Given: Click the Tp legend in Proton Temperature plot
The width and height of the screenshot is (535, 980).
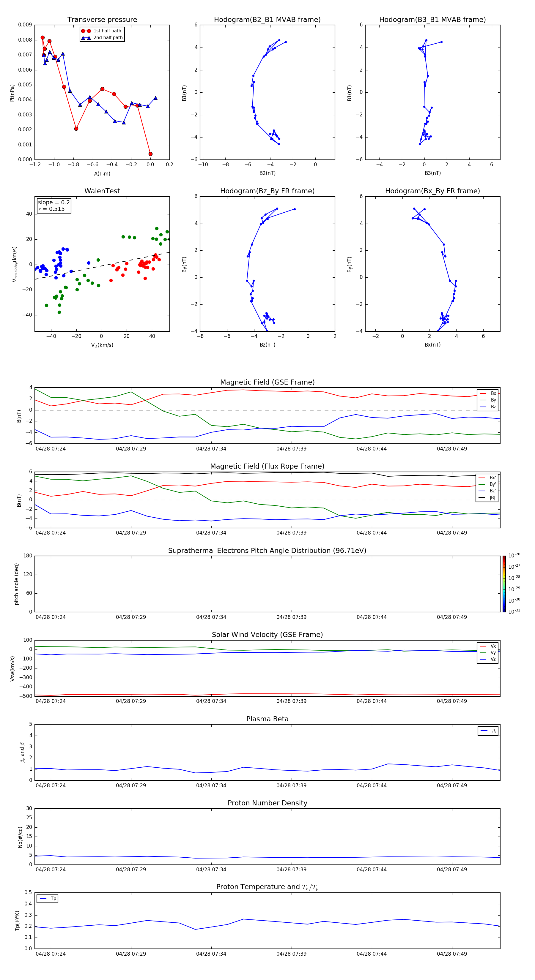Looking at the screenshot, I should pos(48,899).
